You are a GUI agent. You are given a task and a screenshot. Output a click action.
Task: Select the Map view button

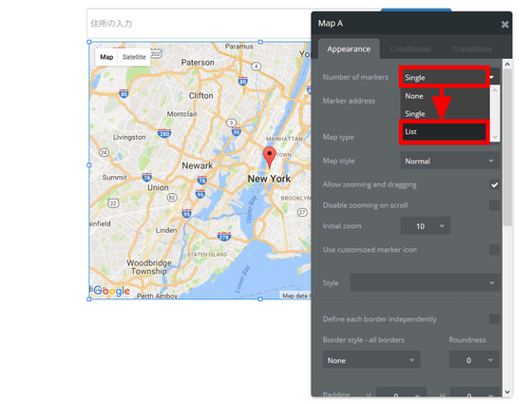(106, 57)
